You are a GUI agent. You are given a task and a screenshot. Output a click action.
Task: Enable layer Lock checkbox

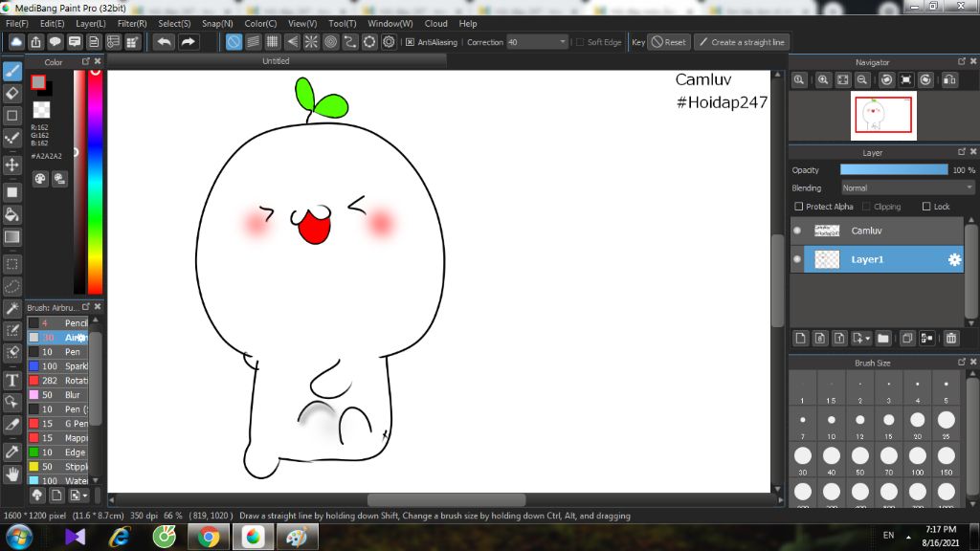tap(926, 207)
